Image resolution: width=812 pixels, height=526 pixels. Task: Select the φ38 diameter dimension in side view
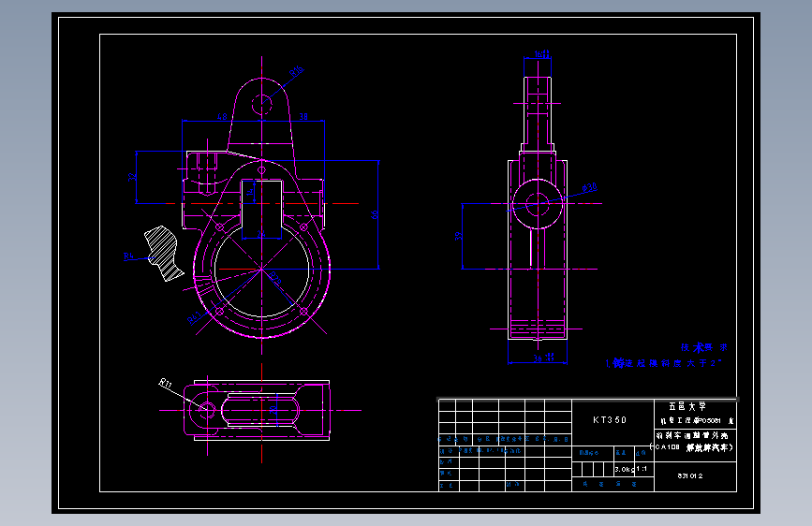coord(589,187)
